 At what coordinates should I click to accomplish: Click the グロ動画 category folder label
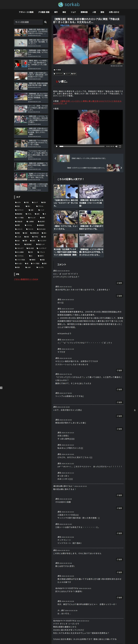click(57, 70)
